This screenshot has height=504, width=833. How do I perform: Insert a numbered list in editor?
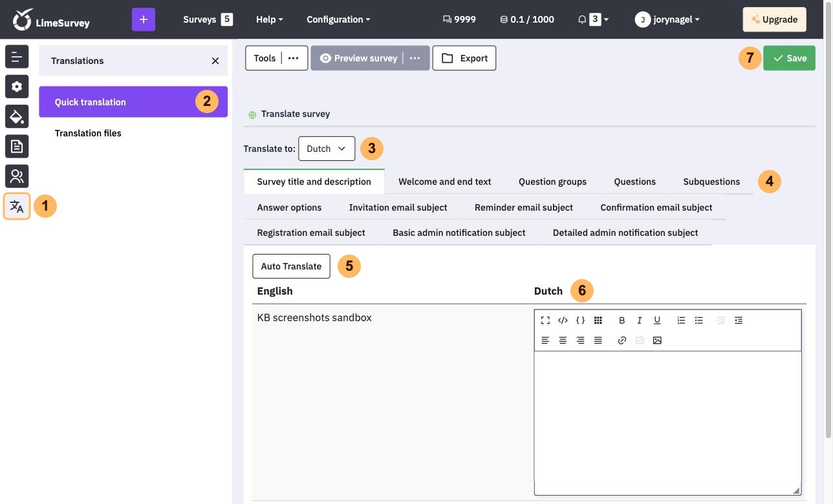pyautogui.click(x=681, y=320)
